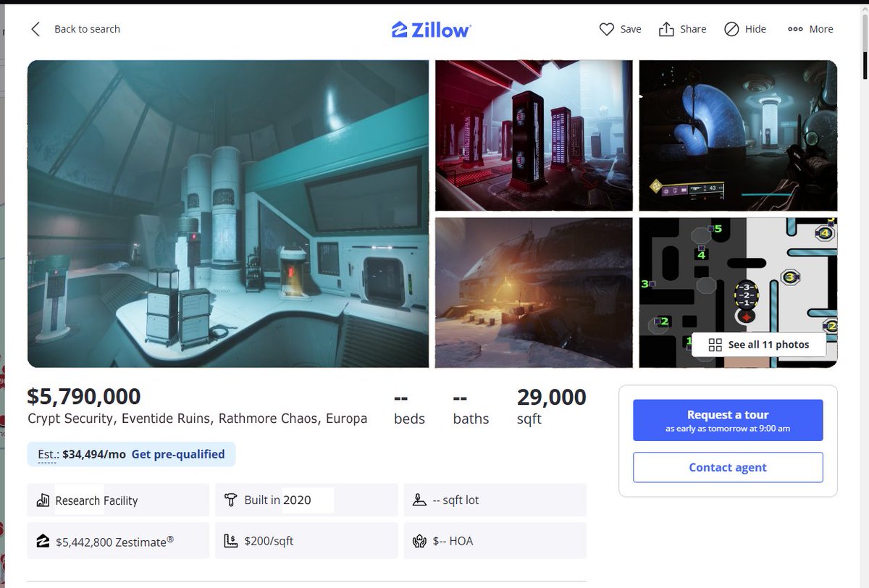Open the blue curved pipe photo
This screenshot has height=588, width=869.
(x=738, y=135)
